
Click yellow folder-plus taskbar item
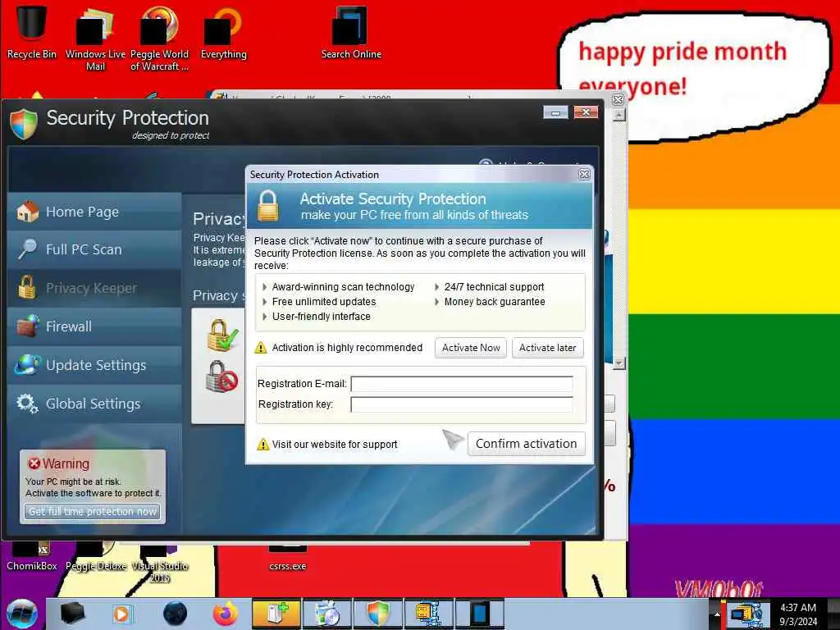coord(276,614)
